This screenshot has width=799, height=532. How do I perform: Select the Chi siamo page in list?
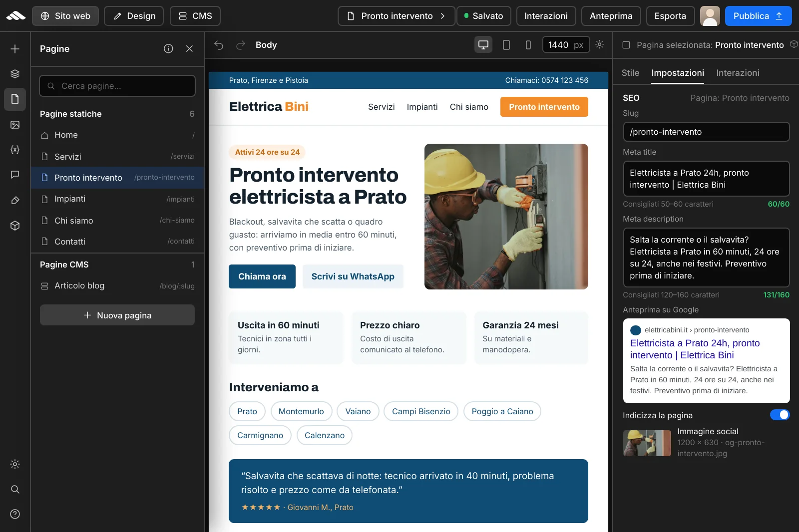point(117,220)
